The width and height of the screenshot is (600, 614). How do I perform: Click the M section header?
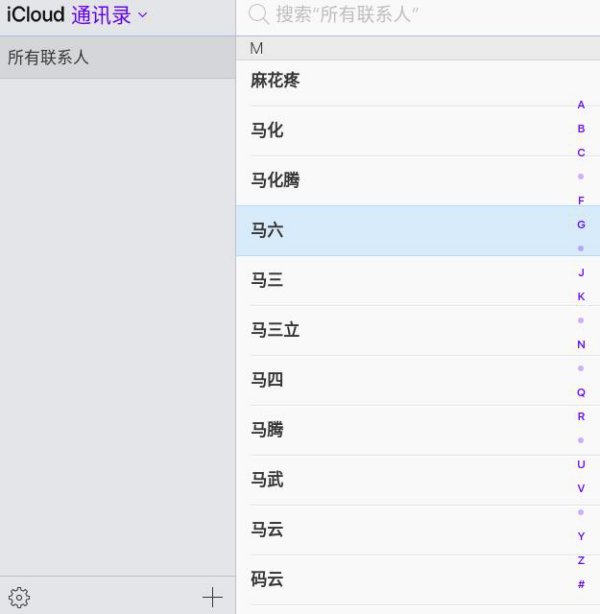click(x=418, y=49)
